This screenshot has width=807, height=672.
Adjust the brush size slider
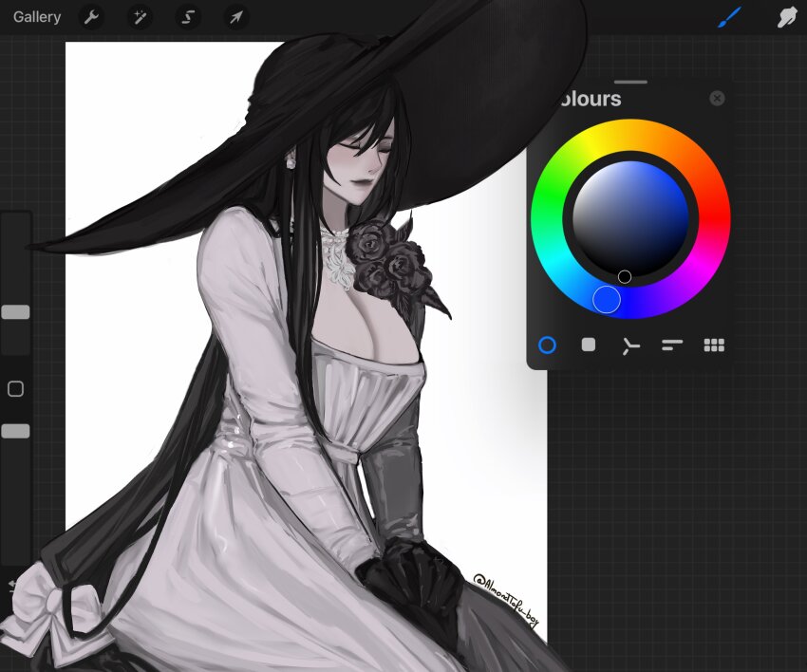point(15,313)
